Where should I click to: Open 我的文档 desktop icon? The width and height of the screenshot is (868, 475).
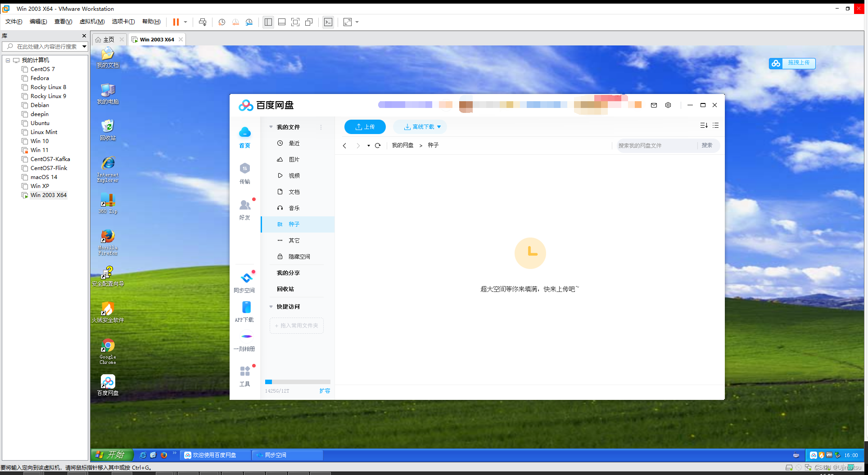[108, 58]
